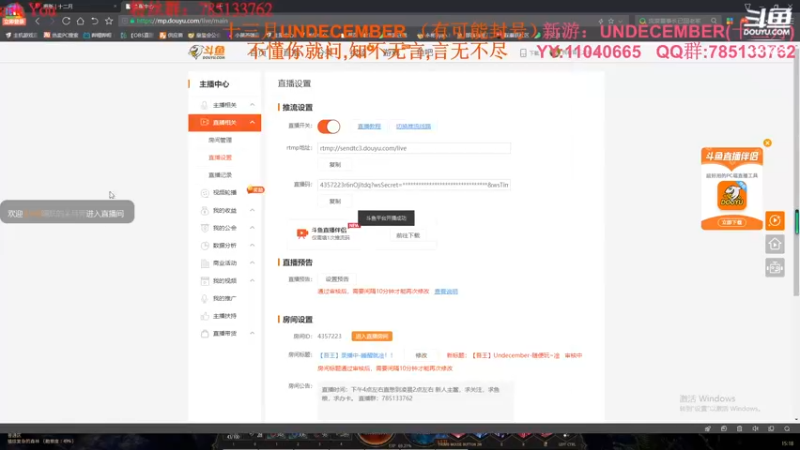Expand the 我的公会 section chevron
800x450 pixels.
[x=252, y=228]
